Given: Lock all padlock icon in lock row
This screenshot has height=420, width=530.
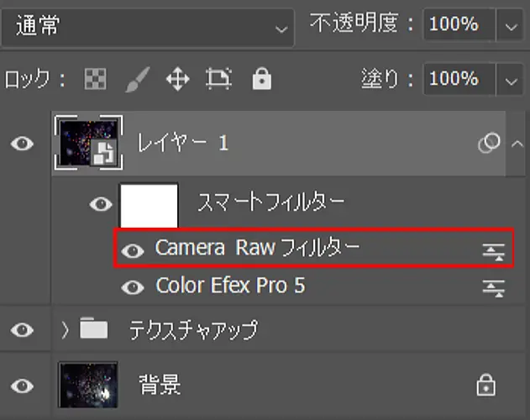Looking at the screenshot, I should point(261,78).
